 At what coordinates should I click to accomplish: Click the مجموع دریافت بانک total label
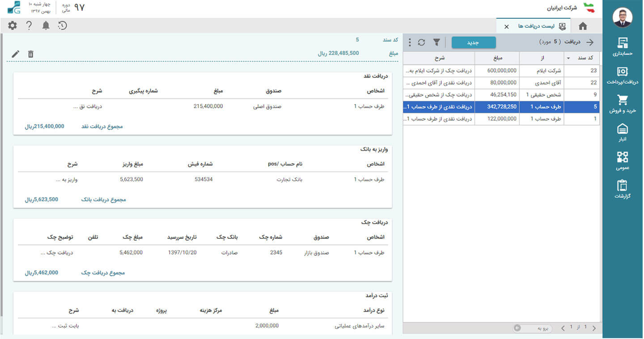[x=104, y=199]
